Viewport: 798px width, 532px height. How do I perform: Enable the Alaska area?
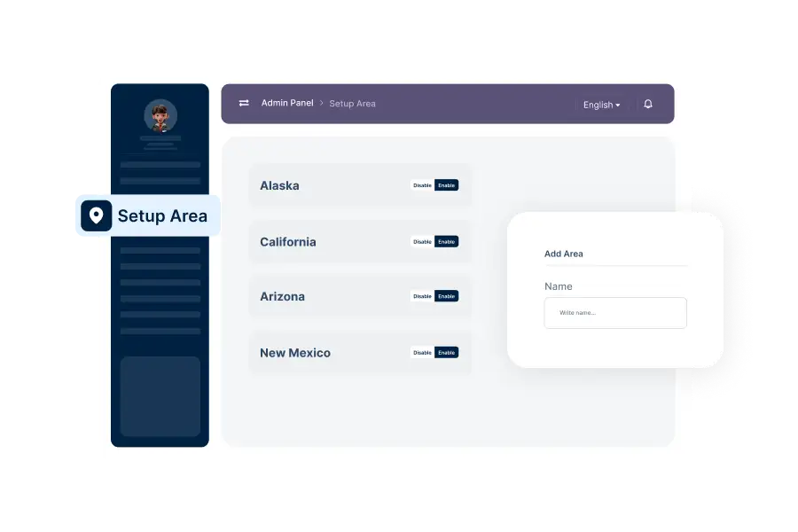tap(446, 185)
